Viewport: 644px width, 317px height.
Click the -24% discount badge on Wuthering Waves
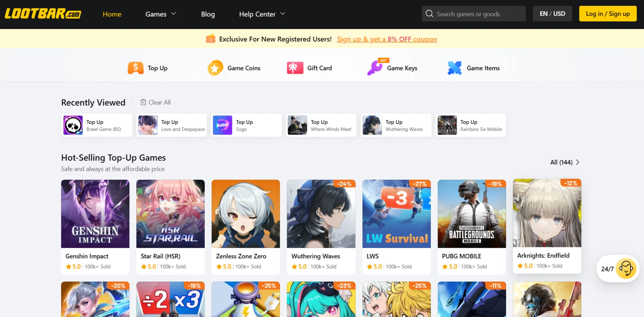[x=344, y=184]
